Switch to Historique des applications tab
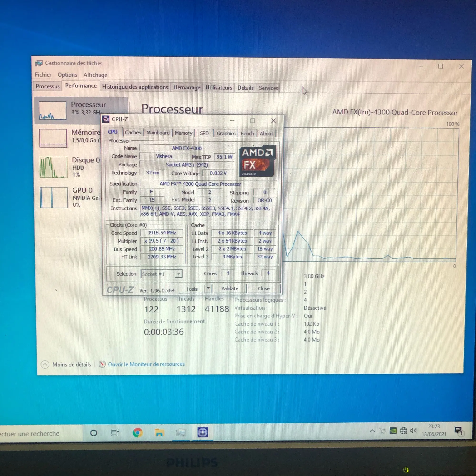Viewport: 476px width, 476px height. 135,87
